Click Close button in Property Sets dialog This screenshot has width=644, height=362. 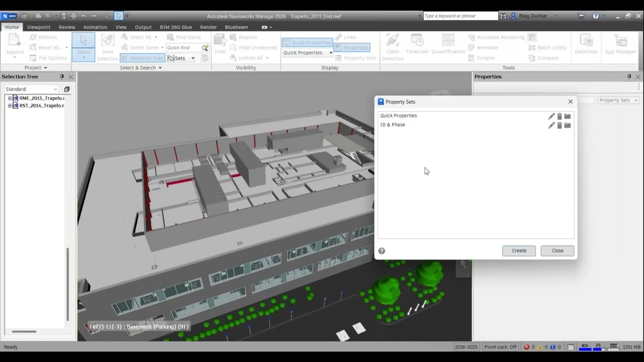pyautogui.click(x=557, y=250)
